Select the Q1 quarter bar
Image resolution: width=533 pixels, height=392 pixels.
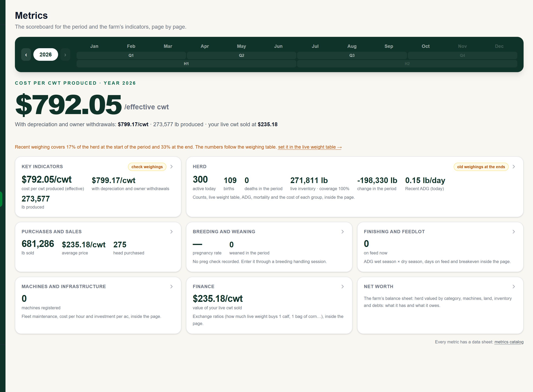pyautogui.click(x=131, y=55)
